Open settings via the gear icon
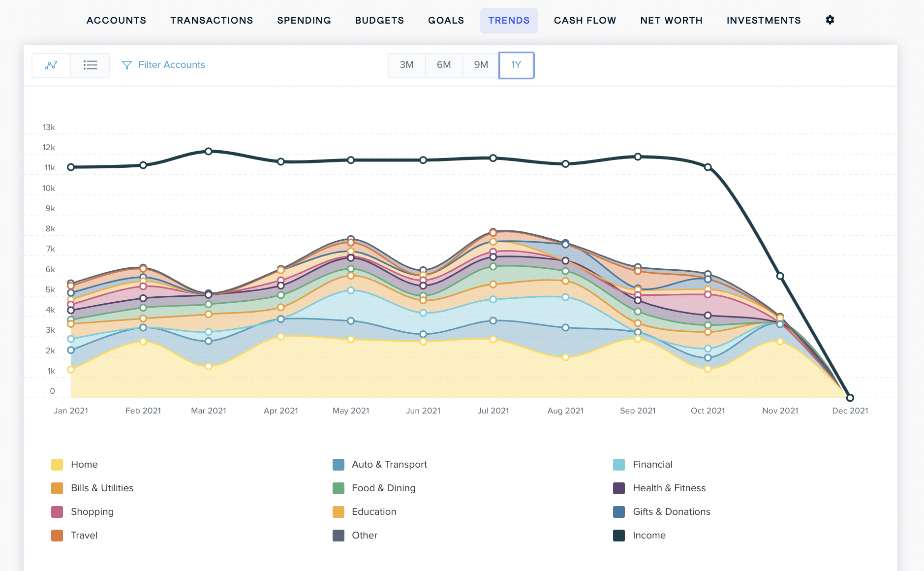924x571 pixels. (x=830, y=20)
